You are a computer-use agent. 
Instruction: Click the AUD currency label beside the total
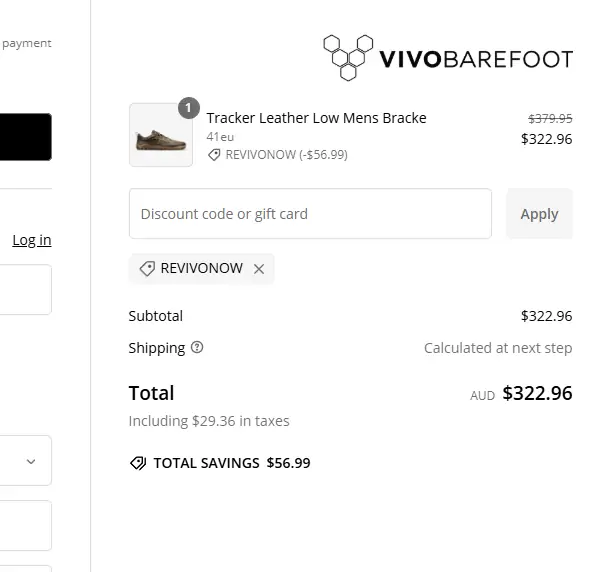pyautogui.click(x=482, y=396)
